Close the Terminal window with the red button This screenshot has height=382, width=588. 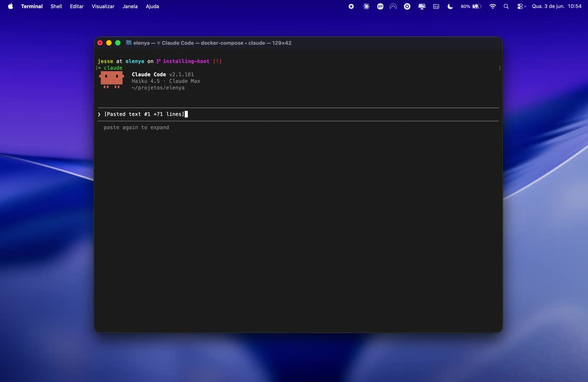(x=100, y=43)
